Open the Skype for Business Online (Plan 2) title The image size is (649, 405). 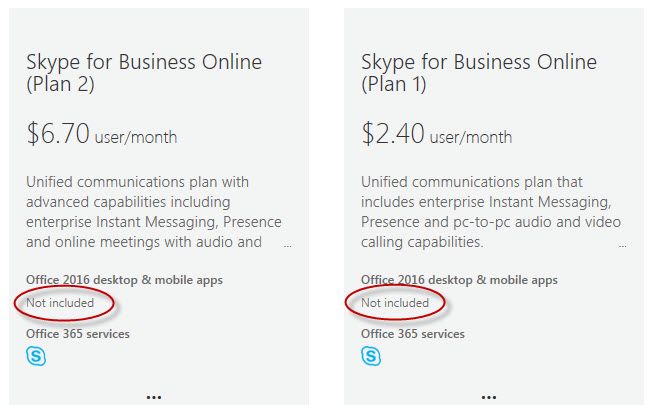pyautogui.click(x=144, y=73)
